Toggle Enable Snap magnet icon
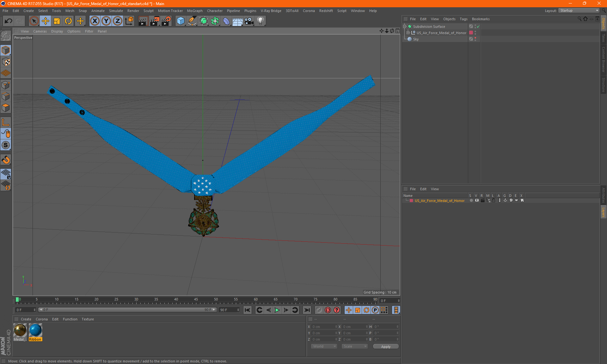Image resolution: width=607 pixels, height=364 pixels. click(x=6, y=160)
